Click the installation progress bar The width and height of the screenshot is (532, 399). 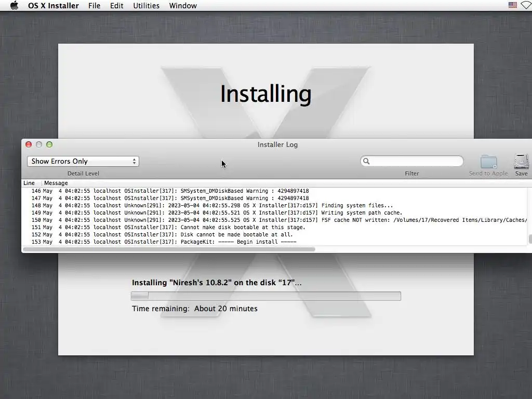[266, 296]
